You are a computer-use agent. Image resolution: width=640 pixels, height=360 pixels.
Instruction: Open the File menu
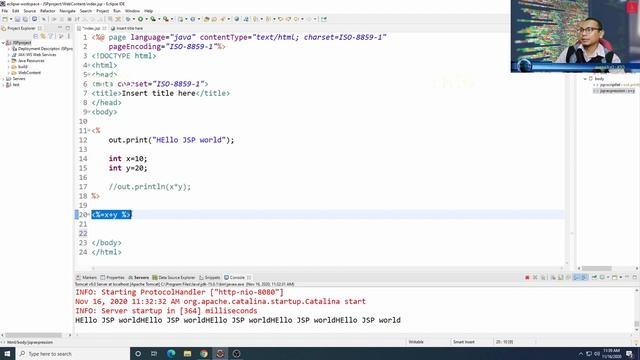(5, 11)
